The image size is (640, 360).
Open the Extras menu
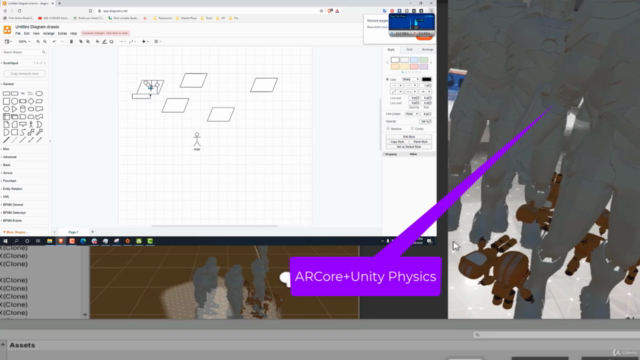coord(62,33)
